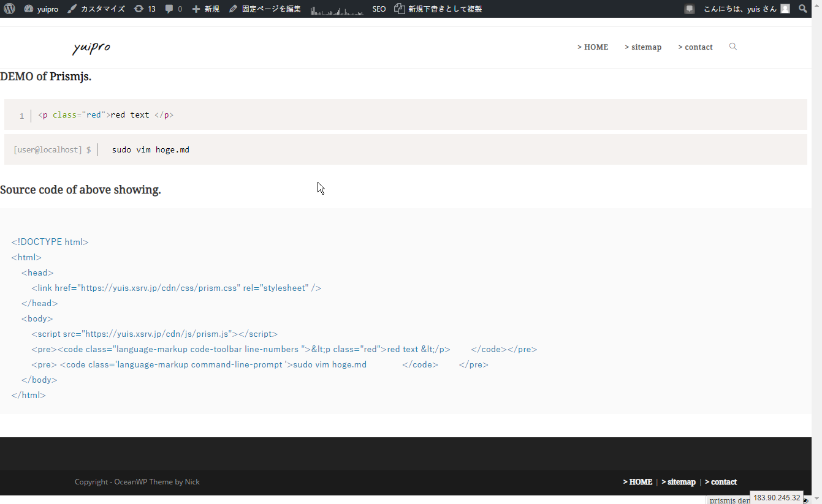Toggle the header search icon
822x504 pixels.
pyautogui.click(x=733, y=47)
